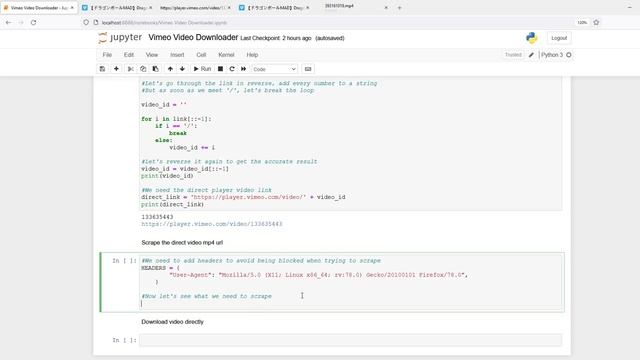The width and height of the screenshot is (640, 360).
Task: Cut selected cells with scissors icon
Action: click(131, 69)
